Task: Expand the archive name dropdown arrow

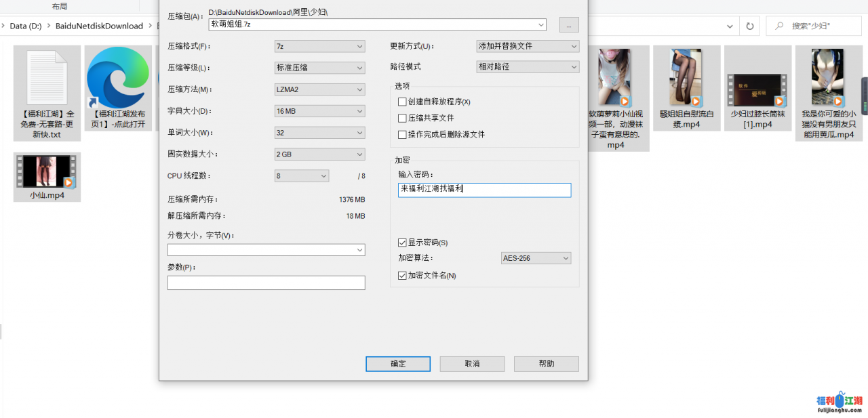Action: pyautogui.click(x=540, y=24)
